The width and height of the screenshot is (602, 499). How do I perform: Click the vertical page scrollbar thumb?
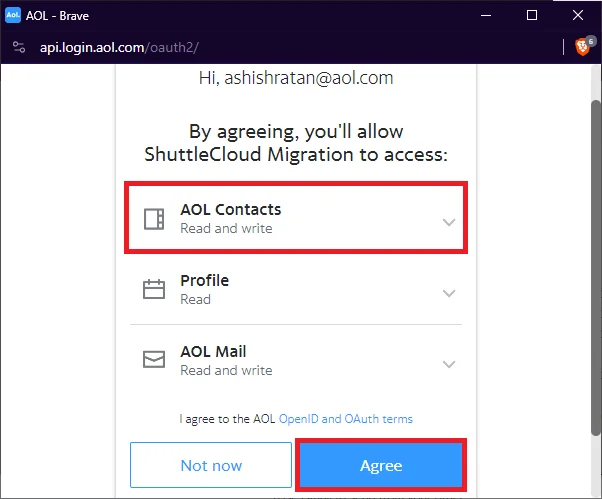pos(595,268)
